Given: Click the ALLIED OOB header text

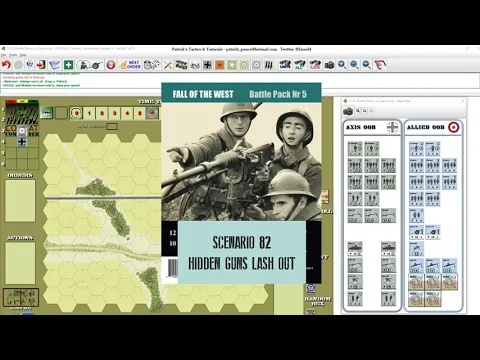Looking at the screenshot, I should point(426,127).
